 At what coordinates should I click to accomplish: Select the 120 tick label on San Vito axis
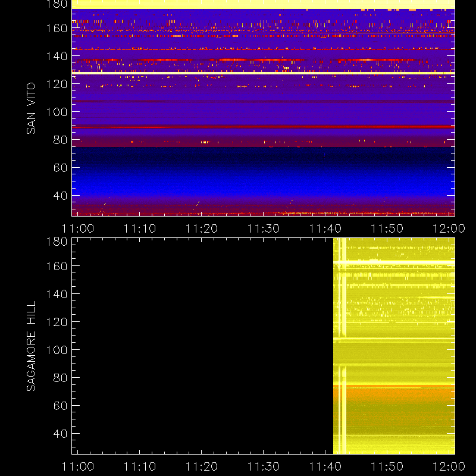(57, 84)
